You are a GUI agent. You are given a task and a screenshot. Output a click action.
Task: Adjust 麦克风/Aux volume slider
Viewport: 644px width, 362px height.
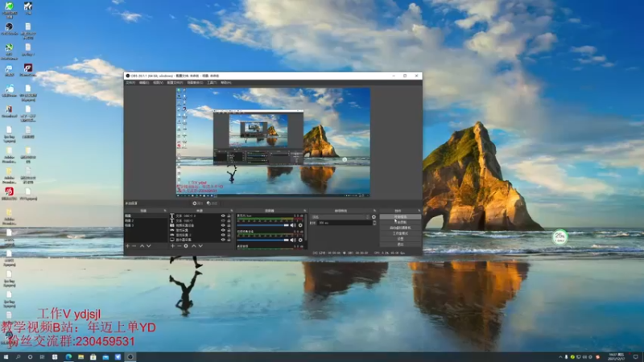pyautogui.click(x=263, y=225)
